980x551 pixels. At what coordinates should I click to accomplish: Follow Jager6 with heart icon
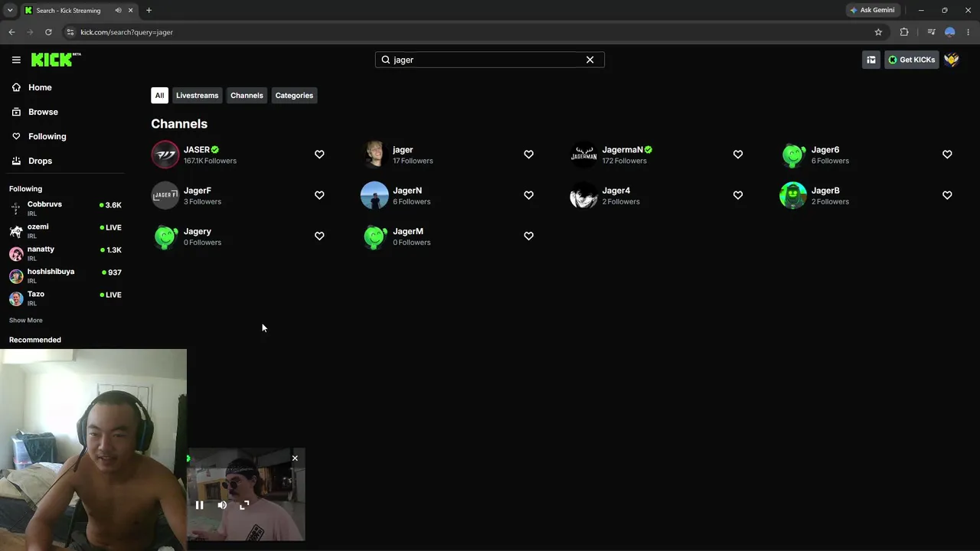click(947, 155)
